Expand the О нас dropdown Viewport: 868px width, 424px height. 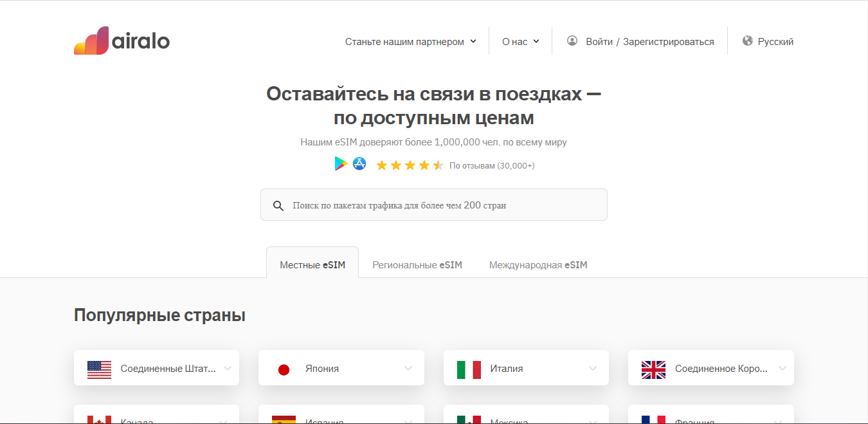point(520,42)
